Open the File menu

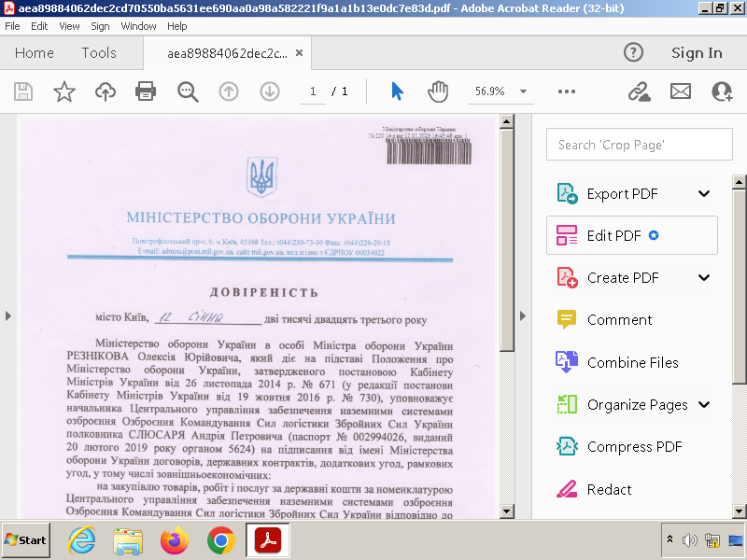(x=12, y=26)
